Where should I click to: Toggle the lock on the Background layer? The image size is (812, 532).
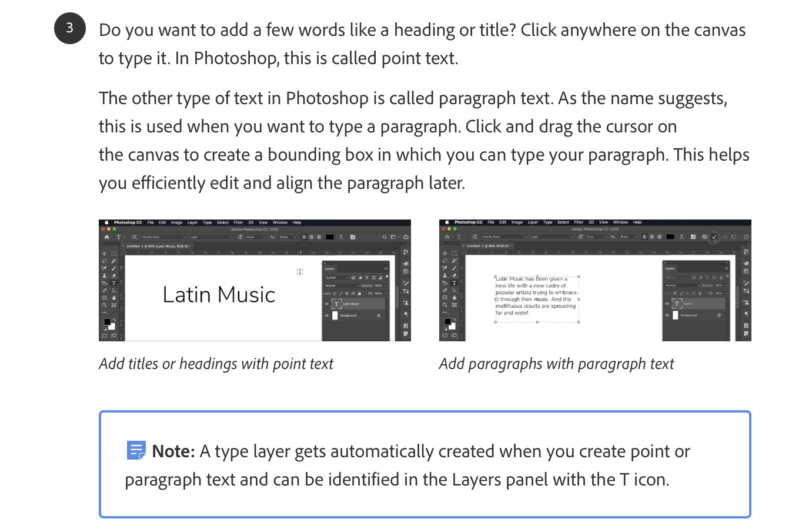[379, 315]
